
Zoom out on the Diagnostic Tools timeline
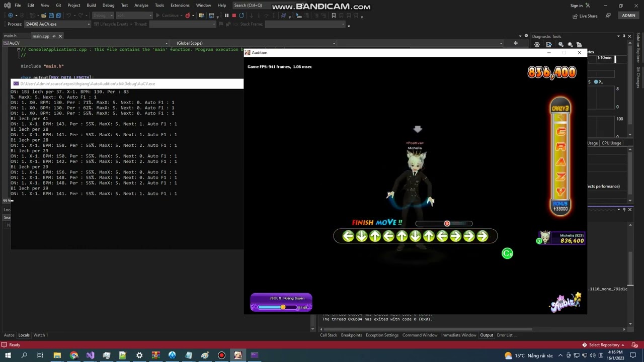tap(570, 44)
